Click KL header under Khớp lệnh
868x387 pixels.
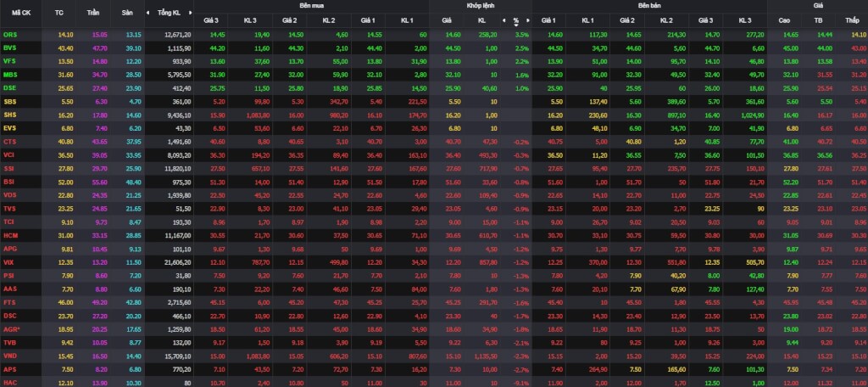[x=481, y=20]
